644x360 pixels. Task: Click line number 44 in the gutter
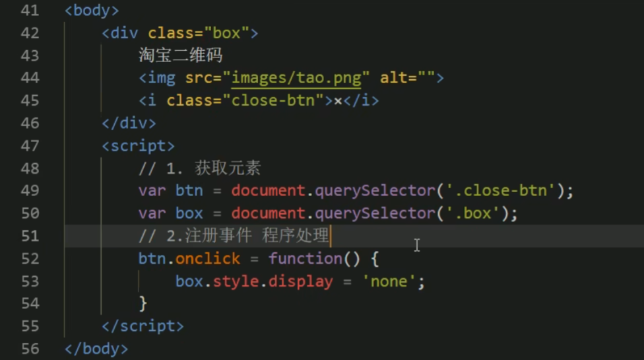30,78
